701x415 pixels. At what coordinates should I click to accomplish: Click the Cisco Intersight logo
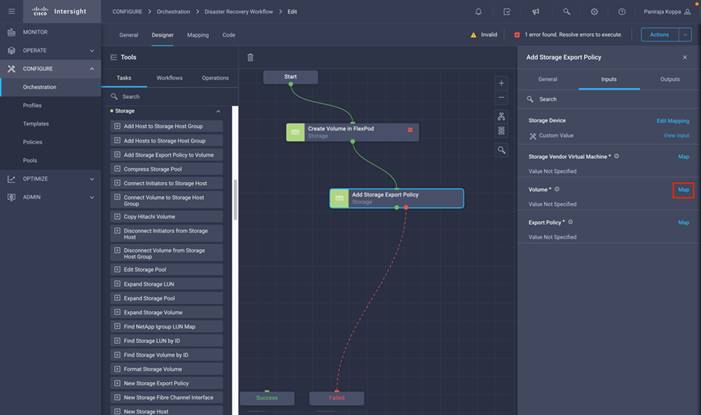59,11
